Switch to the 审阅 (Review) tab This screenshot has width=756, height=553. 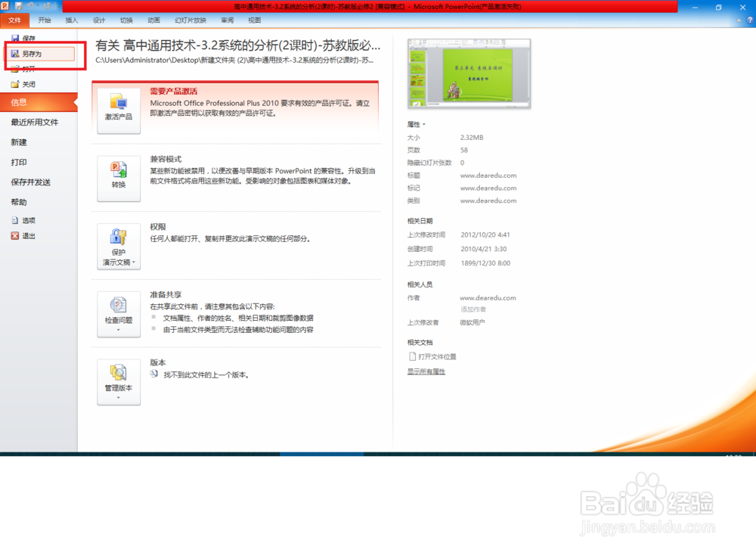pyautogui.click(x=227, y=20)
